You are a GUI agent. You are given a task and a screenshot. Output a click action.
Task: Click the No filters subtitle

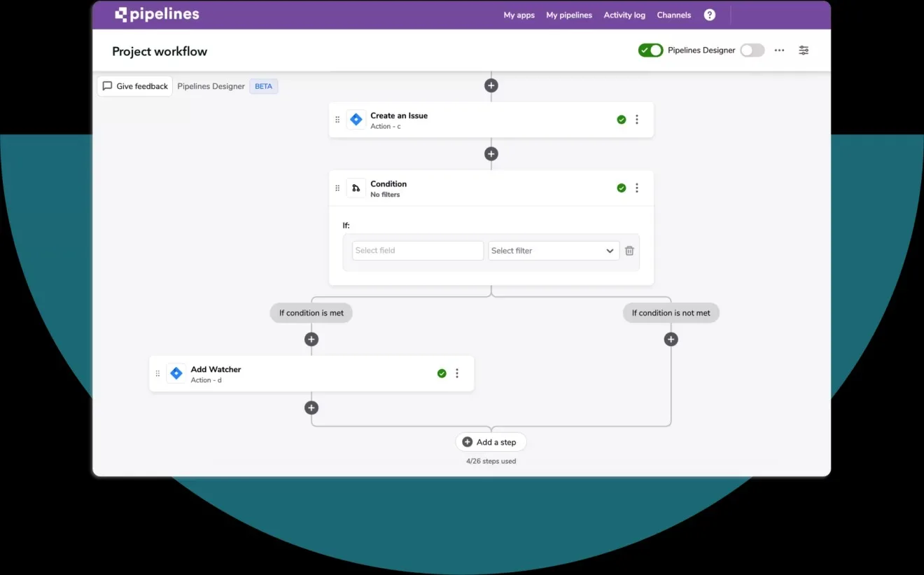coord(385,195)
